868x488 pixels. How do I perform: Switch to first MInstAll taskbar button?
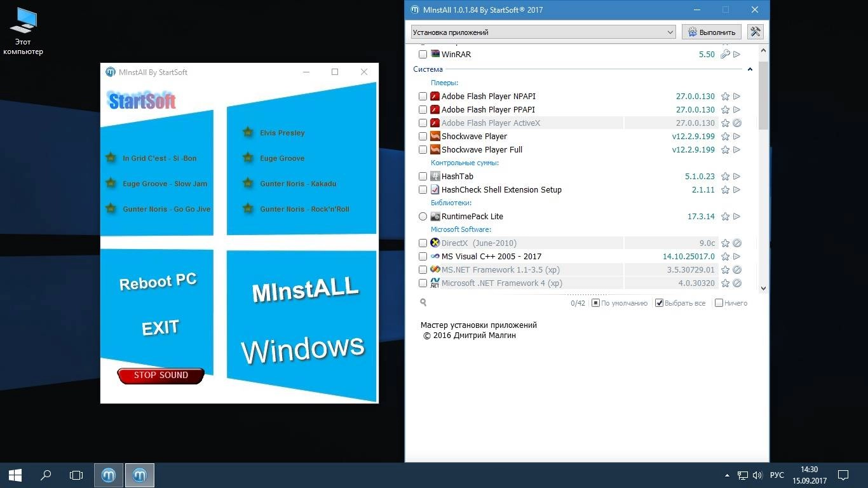[x=109, y=475]
